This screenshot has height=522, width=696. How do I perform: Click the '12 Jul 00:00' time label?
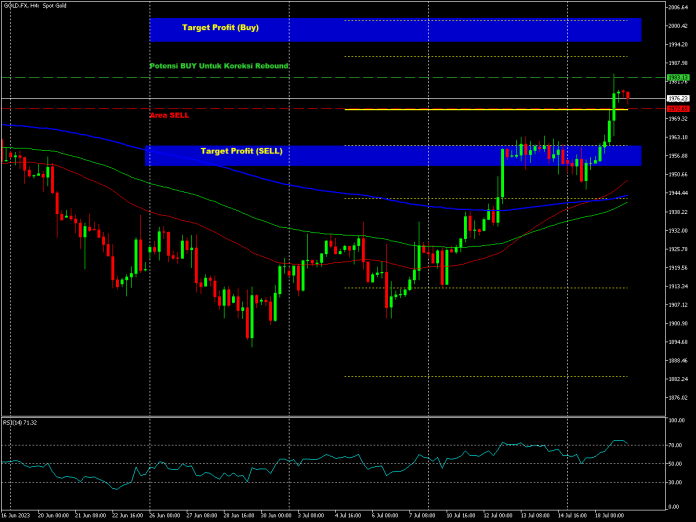tap(498, 515)
